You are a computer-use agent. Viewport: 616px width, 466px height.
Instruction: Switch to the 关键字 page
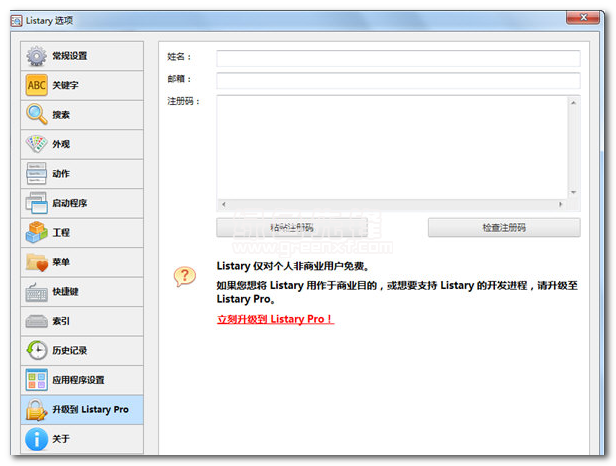pos(82,85)
